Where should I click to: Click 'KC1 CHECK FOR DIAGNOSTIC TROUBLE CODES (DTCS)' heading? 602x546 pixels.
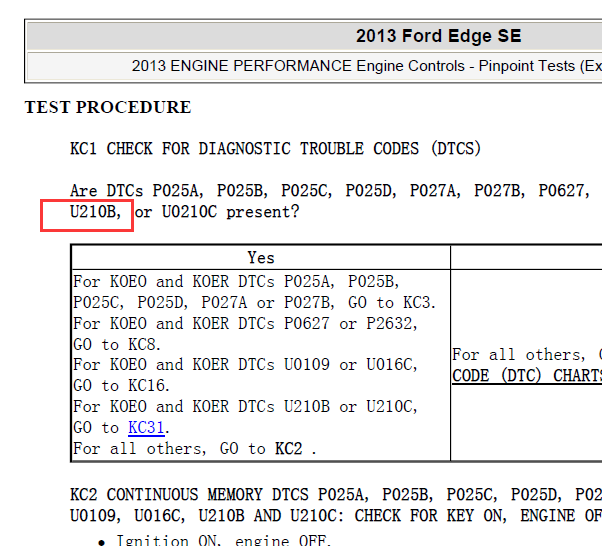(x=275, y=149)
